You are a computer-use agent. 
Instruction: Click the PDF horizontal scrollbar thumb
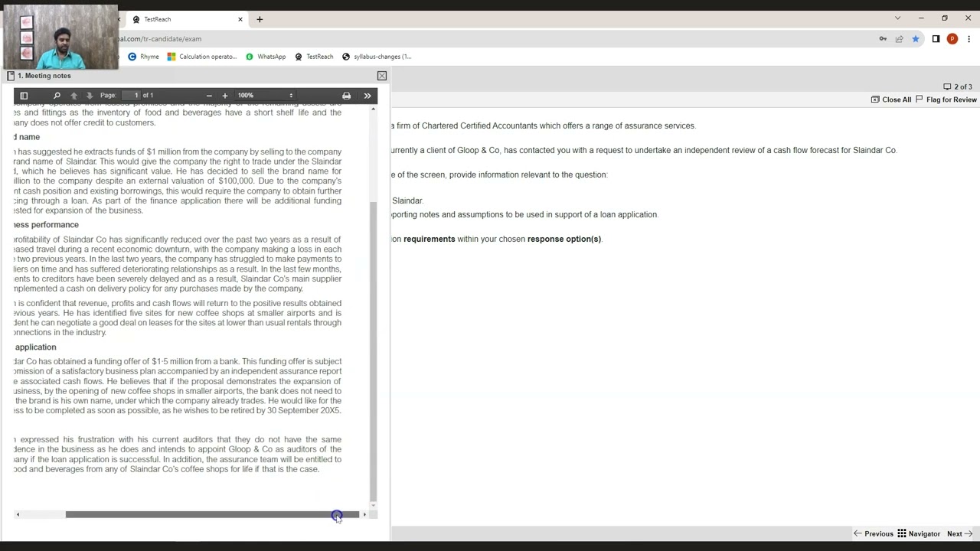[x=212, y=514]
